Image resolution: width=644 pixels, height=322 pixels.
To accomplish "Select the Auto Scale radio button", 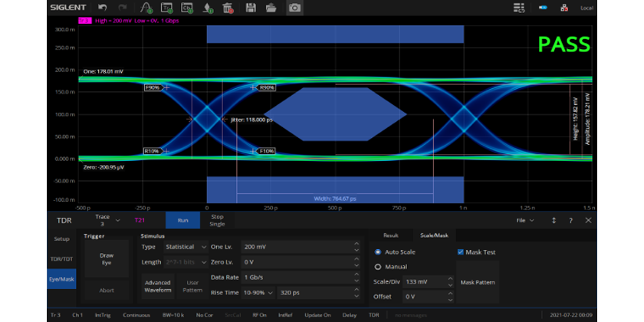I will (378, 251).
